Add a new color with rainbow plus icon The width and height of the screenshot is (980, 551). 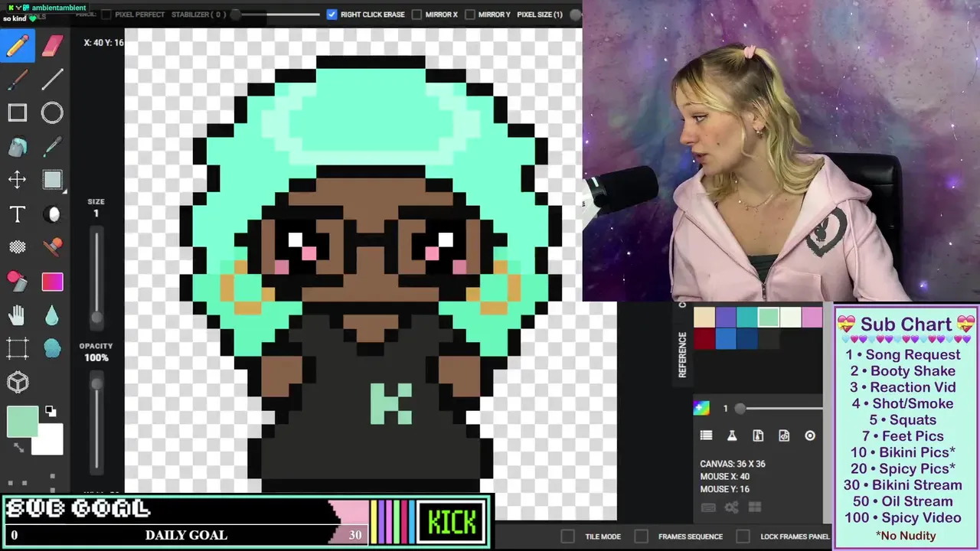click(701, 408)
